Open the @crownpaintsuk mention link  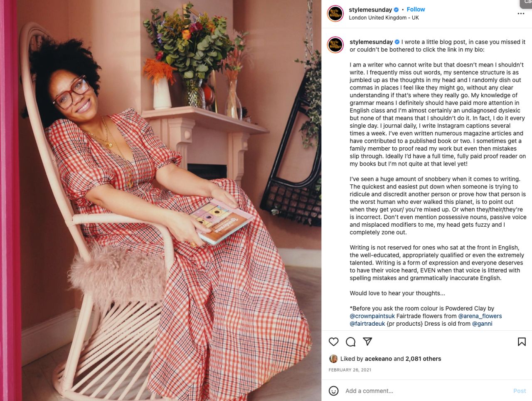pos(372,316)
